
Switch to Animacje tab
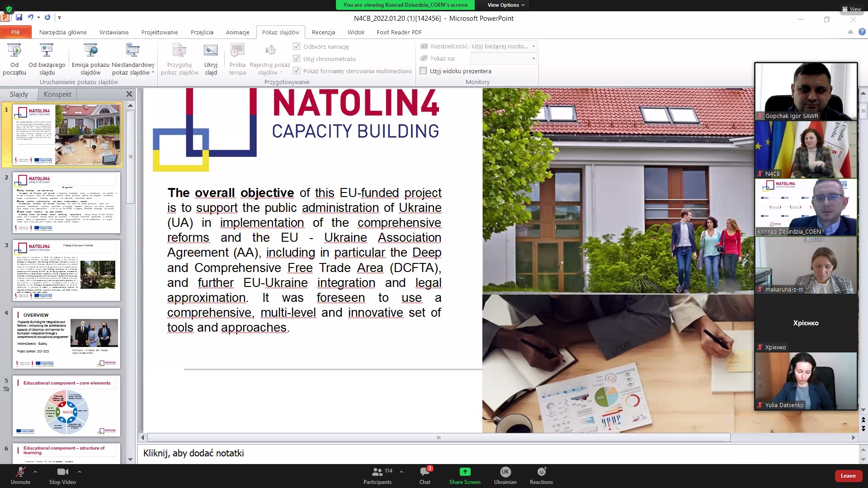pyautogui.click(x=238, y=32)
